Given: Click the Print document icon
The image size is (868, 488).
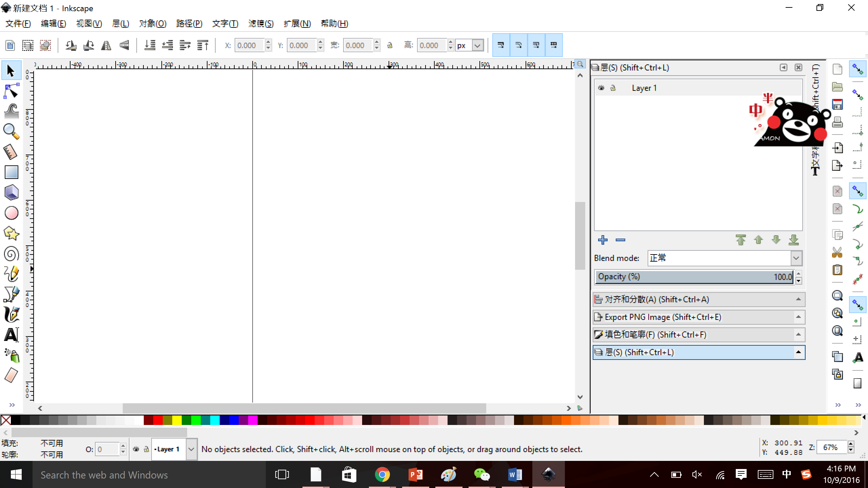Looking at the screenshot, I should click(837, 122).
